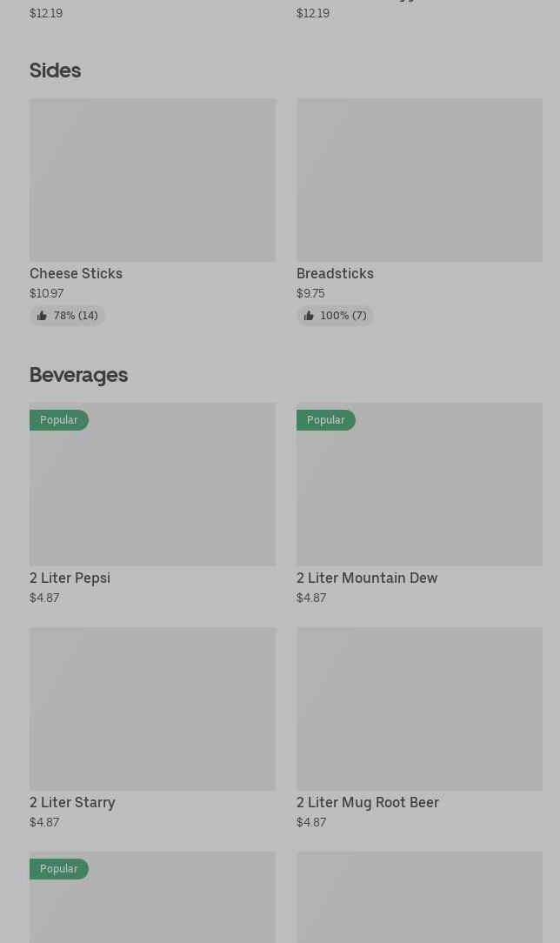560x943 pixels.
Task: Open the Breadsticks item photo
Action: pyautogui.click(x=419, y=180)
